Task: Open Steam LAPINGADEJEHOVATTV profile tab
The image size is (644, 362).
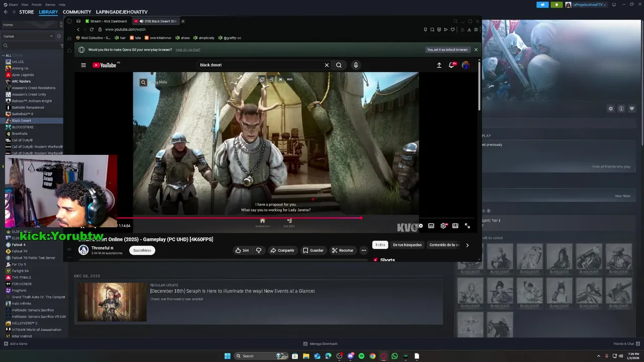Action: tap(122, 12)
